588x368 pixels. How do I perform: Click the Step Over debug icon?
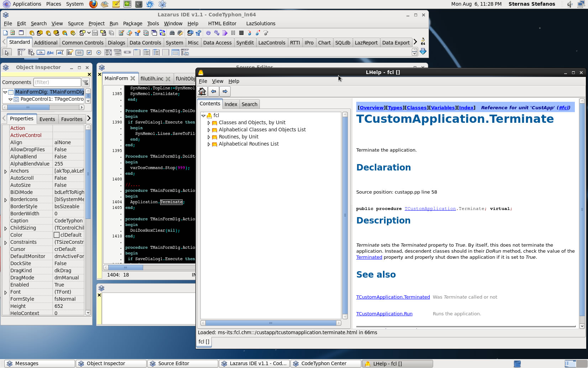(258, 33)
